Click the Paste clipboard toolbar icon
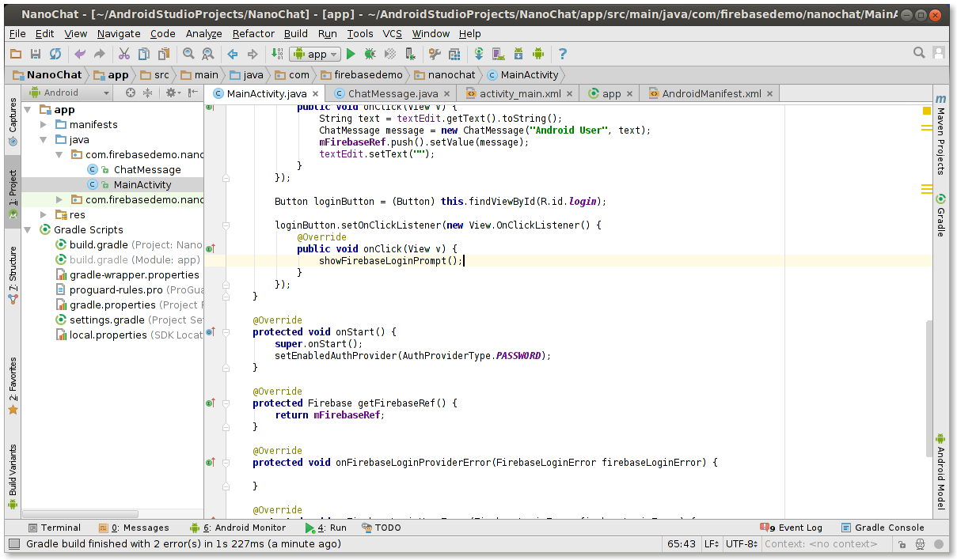 [164, 54]
